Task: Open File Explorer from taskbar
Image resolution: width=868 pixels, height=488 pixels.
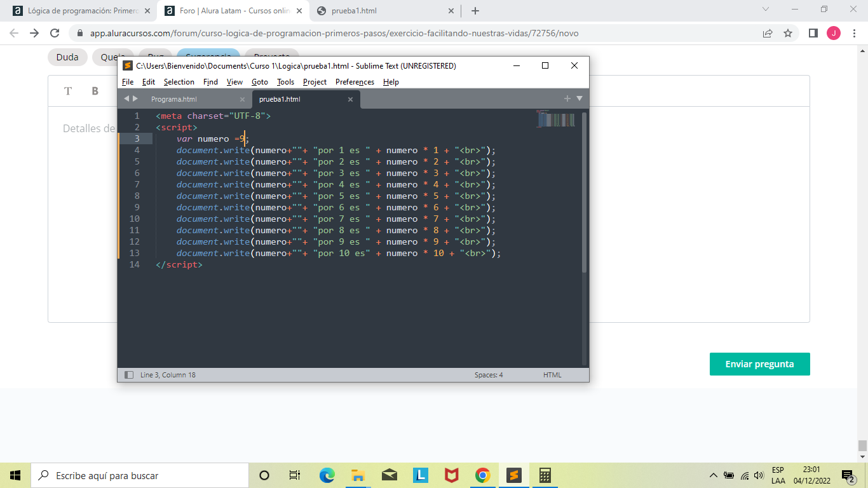Action: 358,475
